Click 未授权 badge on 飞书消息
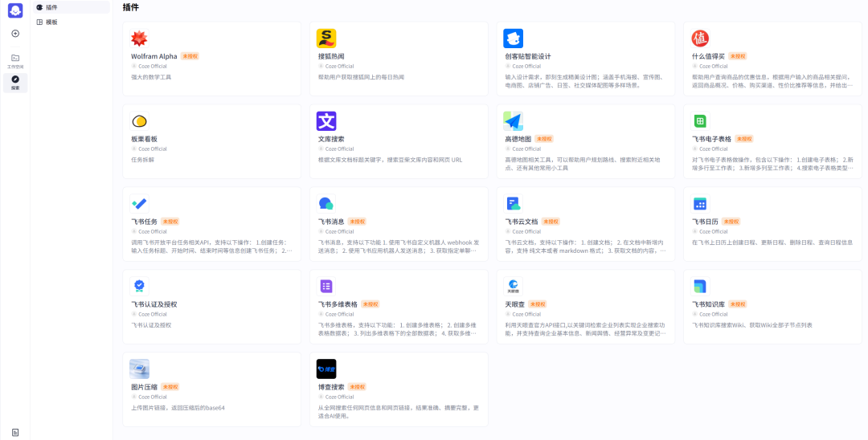Screen dimensions: 868x440 coord(357,222)
